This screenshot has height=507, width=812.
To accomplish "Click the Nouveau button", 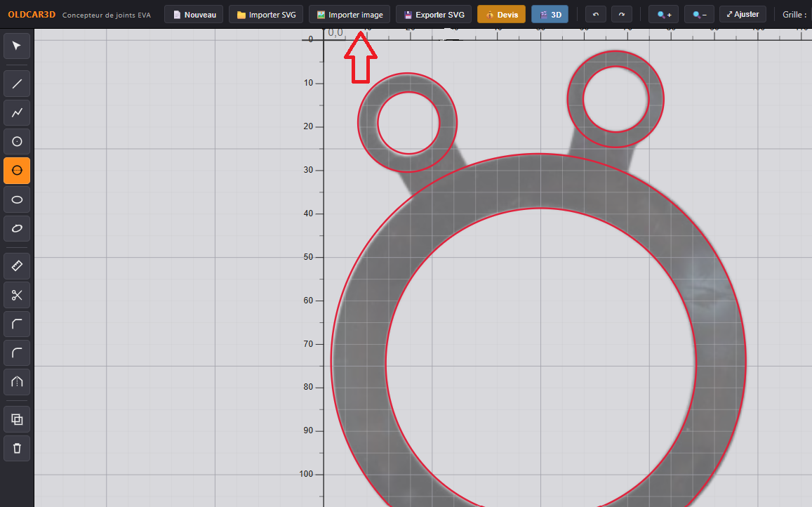I will pyautogui.click(x=194, y=15).
